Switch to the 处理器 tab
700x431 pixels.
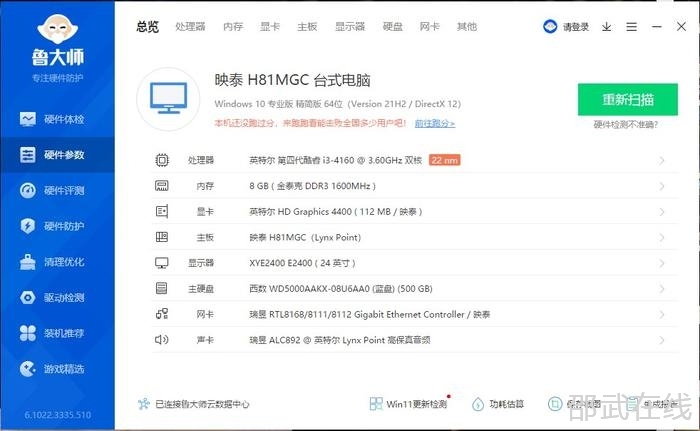tap(190, 27)
